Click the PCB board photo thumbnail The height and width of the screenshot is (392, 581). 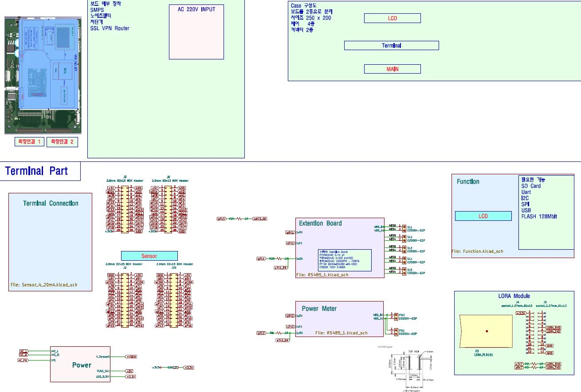(43, 75)
